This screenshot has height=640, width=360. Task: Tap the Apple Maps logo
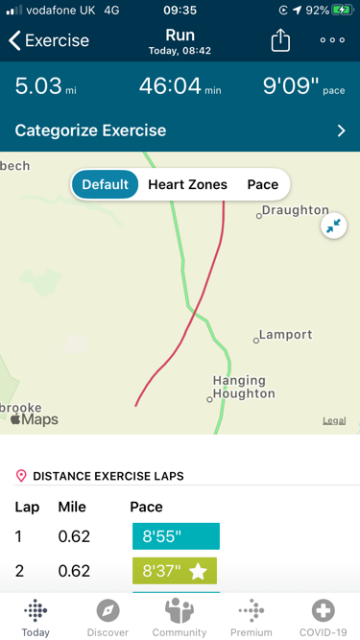coord(34,419)
